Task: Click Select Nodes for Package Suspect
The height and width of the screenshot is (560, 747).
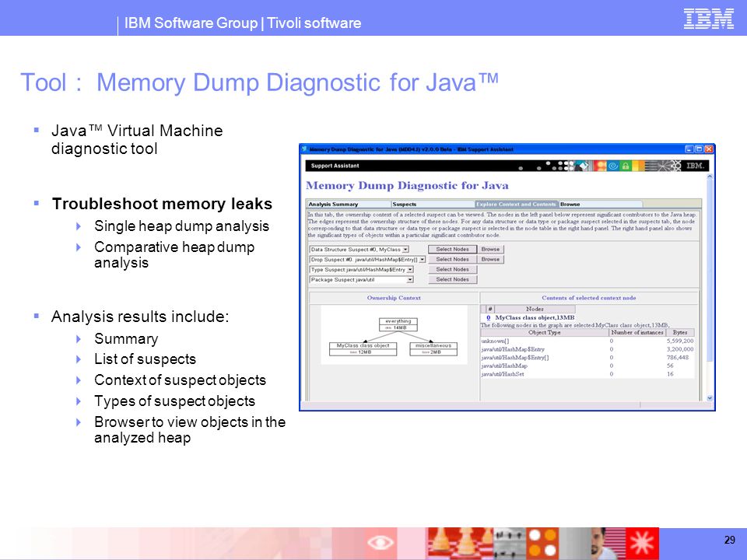Action: click(452, 279)
